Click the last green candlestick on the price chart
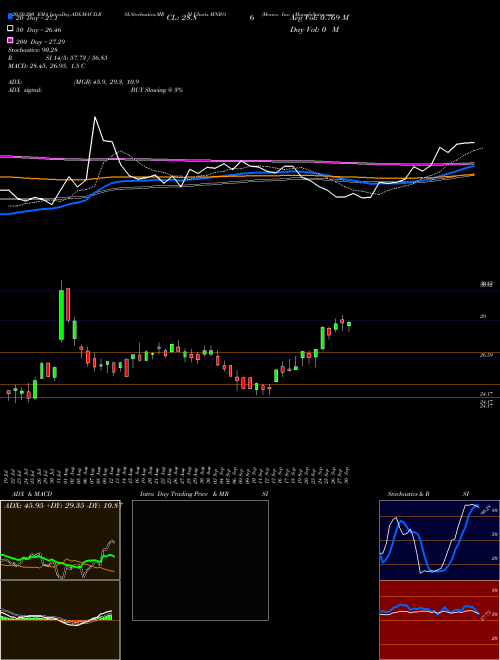 tap(349, 325)
